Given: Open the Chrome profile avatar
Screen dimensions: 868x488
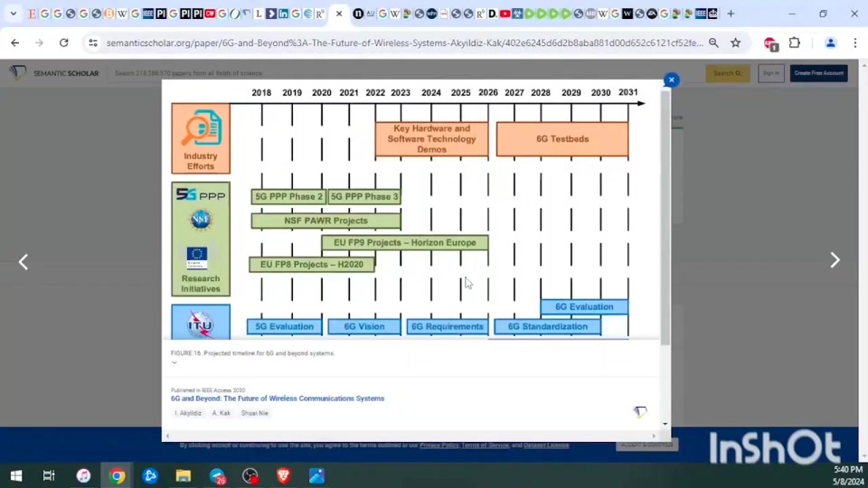Looking at the screenshot, I should click(830, 42).
